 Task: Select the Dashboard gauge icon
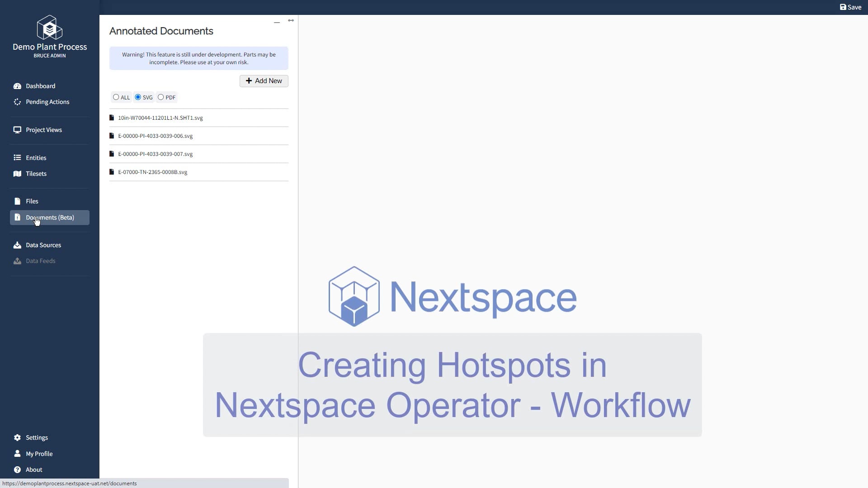17,86
